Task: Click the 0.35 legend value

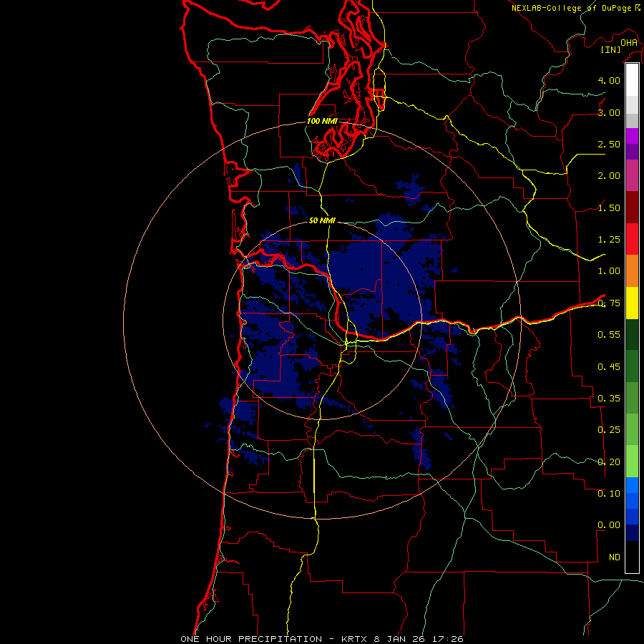Action: click(x=609, y=399)
